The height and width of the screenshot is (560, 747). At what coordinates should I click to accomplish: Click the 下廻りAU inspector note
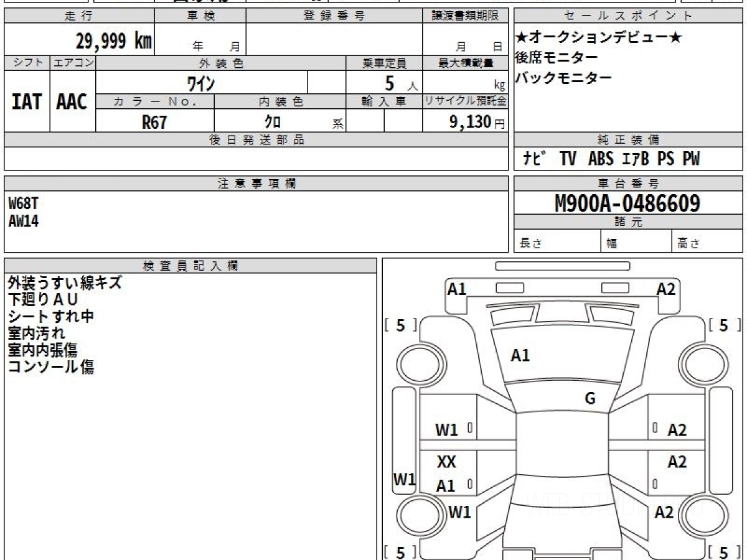[x=43, y=299]
